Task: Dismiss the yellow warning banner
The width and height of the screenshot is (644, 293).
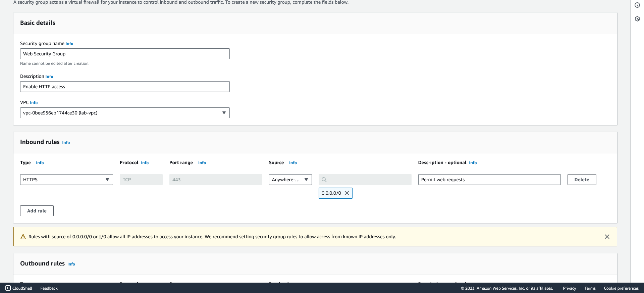Action: tap(607, 237)
